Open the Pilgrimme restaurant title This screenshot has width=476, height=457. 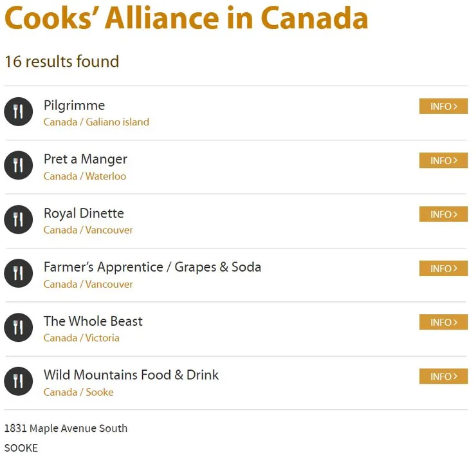(x=74, y=106)
